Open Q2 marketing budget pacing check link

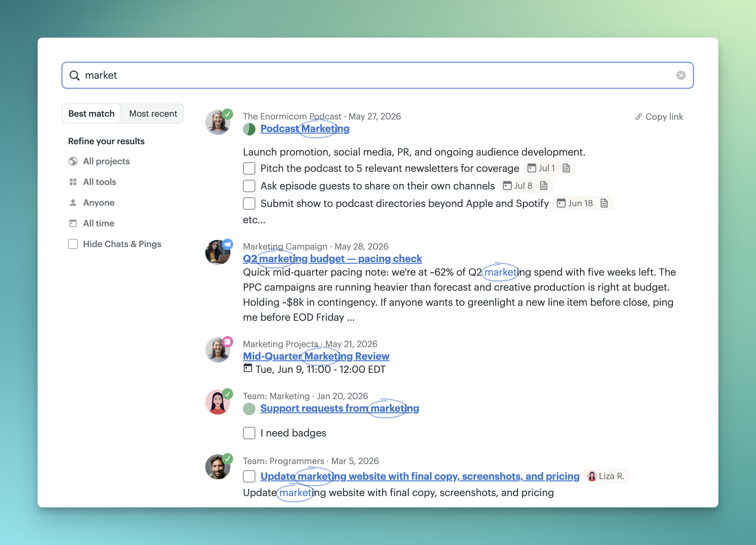[x=332, y=258]
